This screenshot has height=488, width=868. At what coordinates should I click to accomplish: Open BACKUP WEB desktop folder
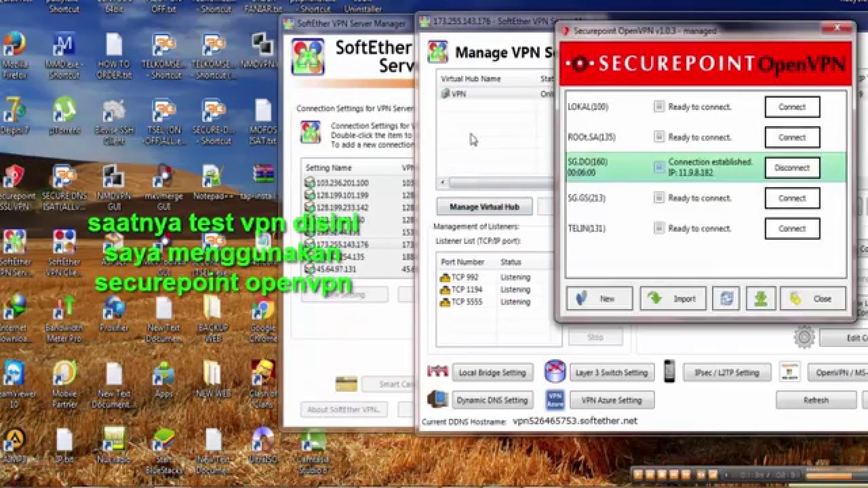[x=213, y=319]
